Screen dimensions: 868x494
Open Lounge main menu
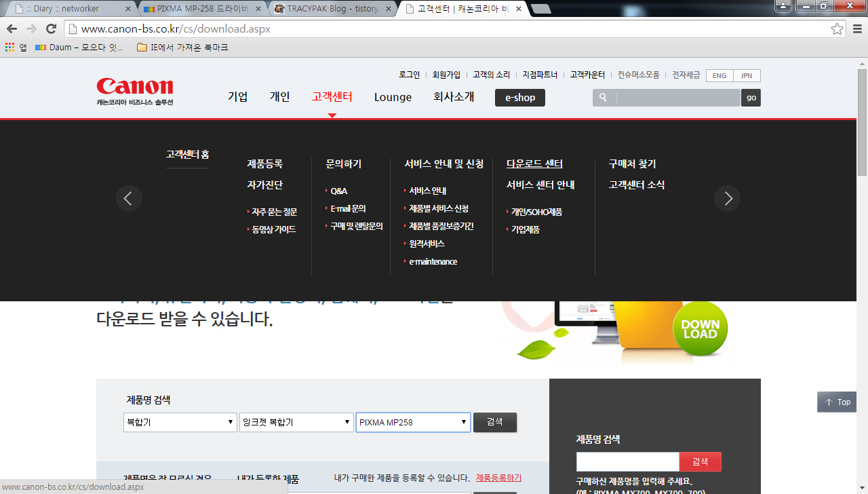click(393, 97)
